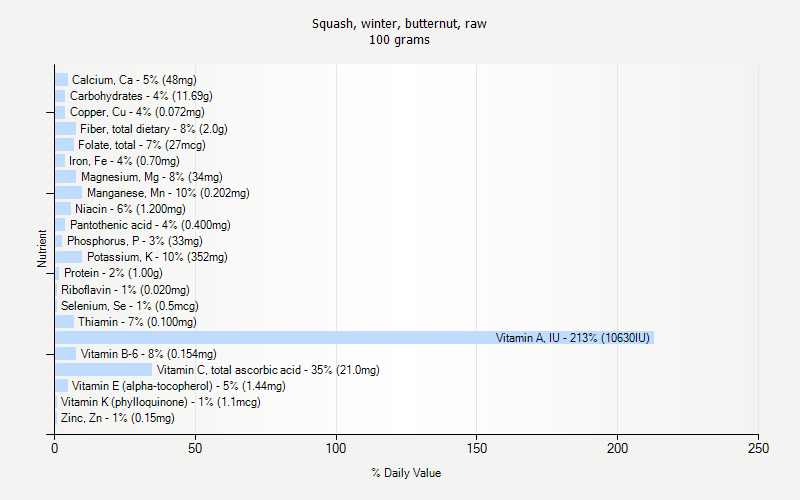Click the 'Riboflavin - 1% (0.020mg)' label

pos(125,290)
